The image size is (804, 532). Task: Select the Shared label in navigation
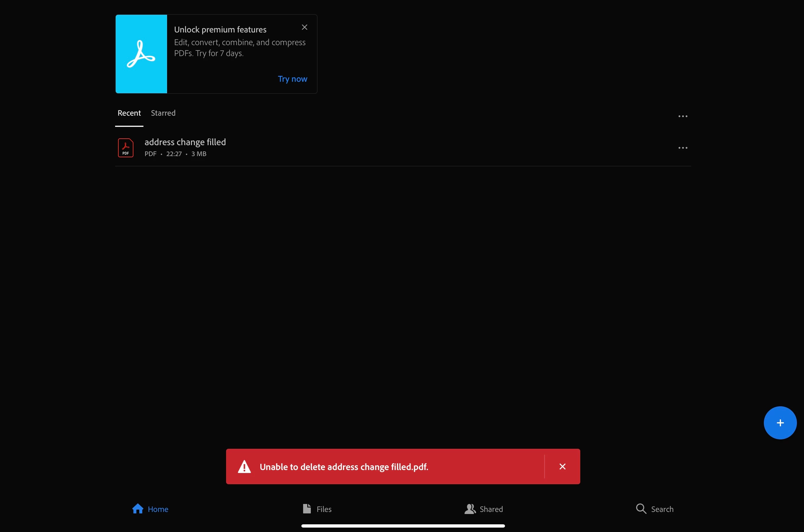[491, 509]
